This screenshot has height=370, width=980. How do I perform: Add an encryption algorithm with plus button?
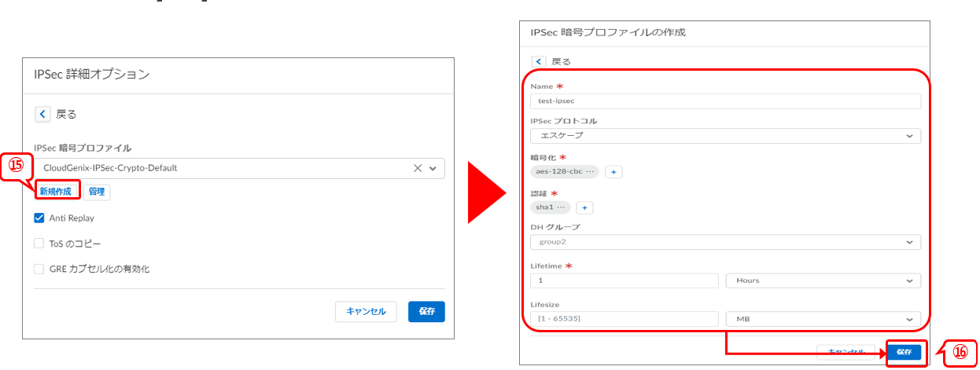(613, 172)
